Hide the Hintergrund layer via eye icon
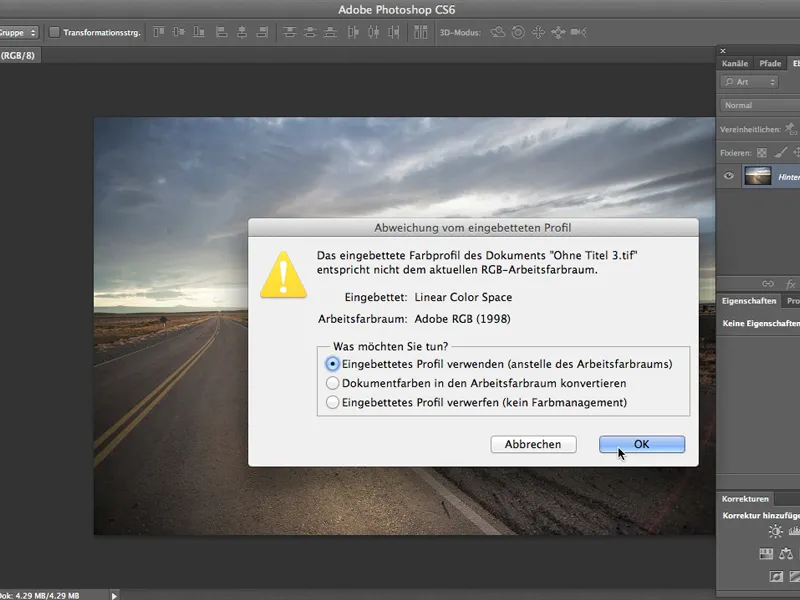The height and width of the screenshot is (600, 800). tap(729, 176)
